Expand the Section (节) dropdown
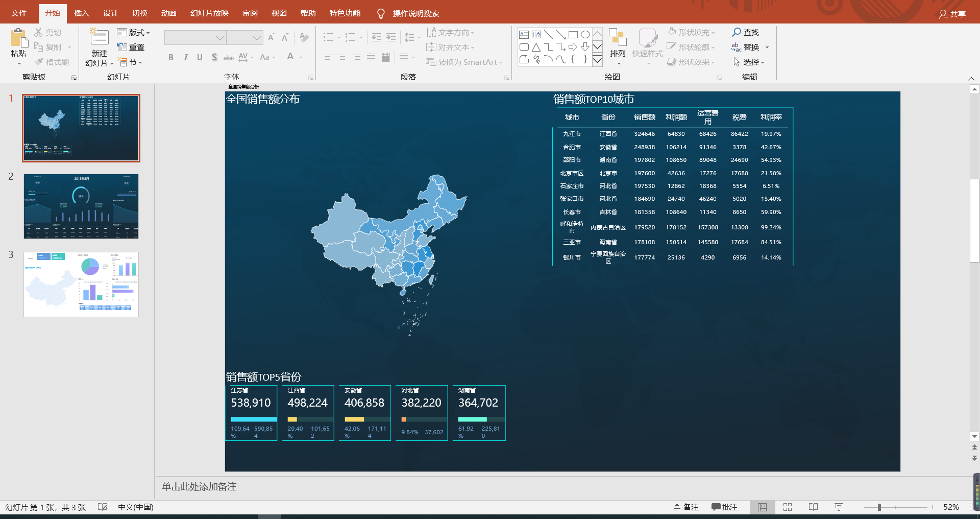This screenshot has height=519, width=980. [x=130, y=62]
